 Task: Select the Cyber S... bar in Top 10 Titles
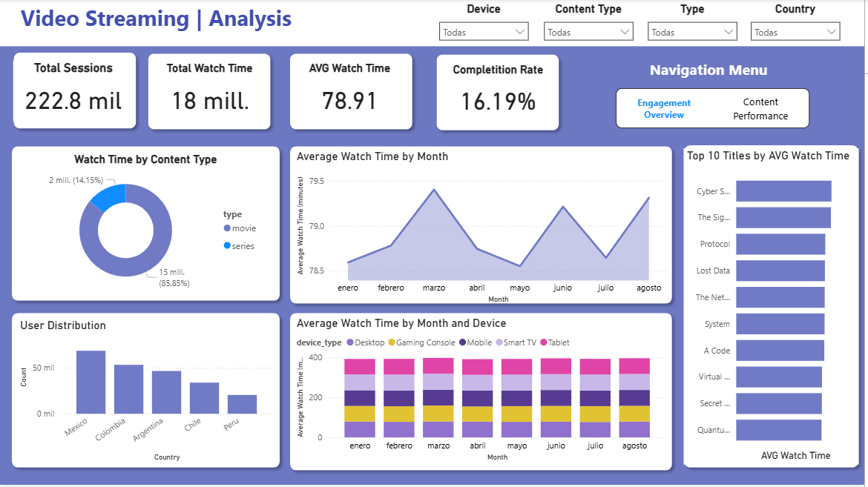(783, 191)
